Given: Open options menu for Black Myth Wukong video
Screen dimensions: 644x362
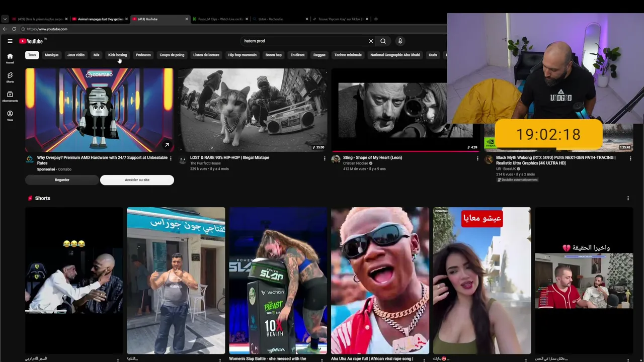Looking at the screenshot, I should pyautogui.click(x=630, y=158).
